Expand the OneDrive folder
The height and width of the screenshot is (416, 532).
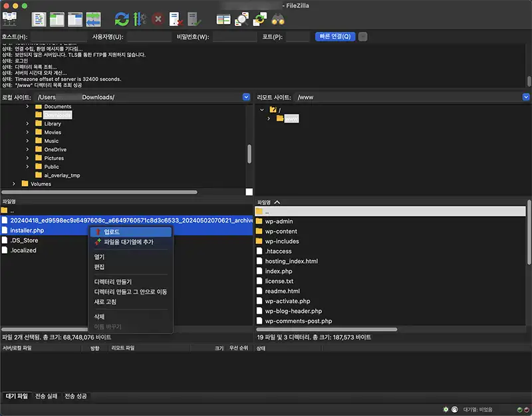point(27,150)
